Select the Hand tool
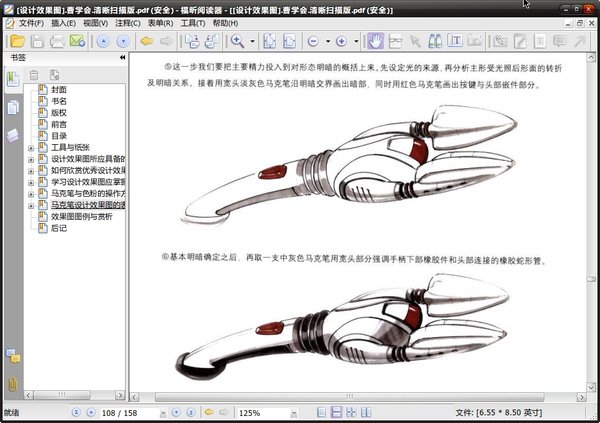 click(x=376, y=41)
